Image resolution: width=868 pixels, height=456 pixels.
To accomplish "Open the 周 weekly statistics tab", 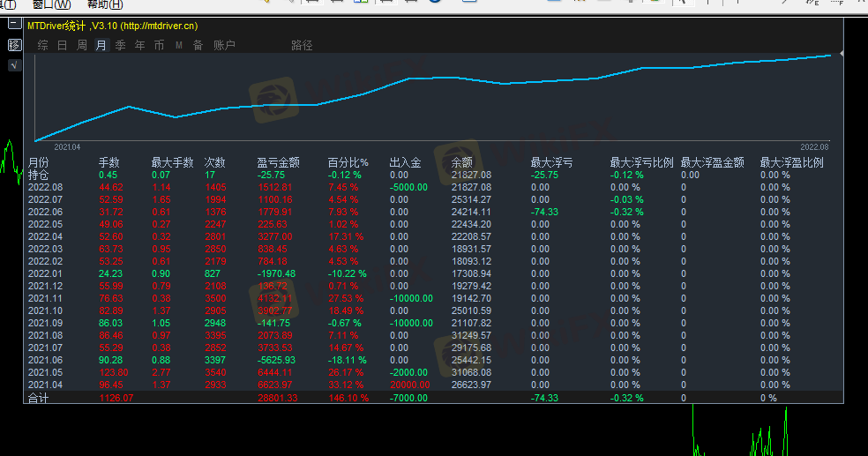I will pos(81,45).
